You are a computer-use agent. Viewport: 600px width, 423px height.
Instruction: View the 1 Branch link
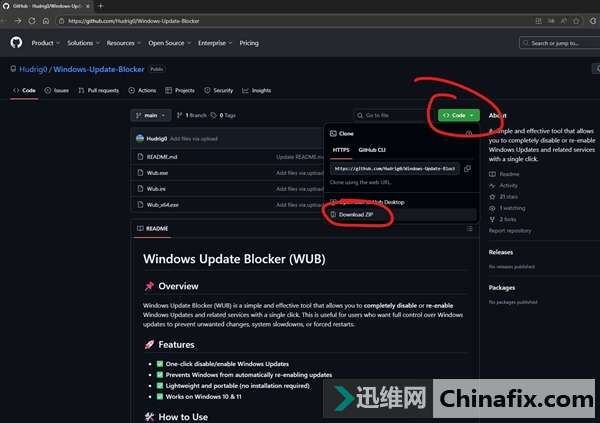(x=191, y=115)
